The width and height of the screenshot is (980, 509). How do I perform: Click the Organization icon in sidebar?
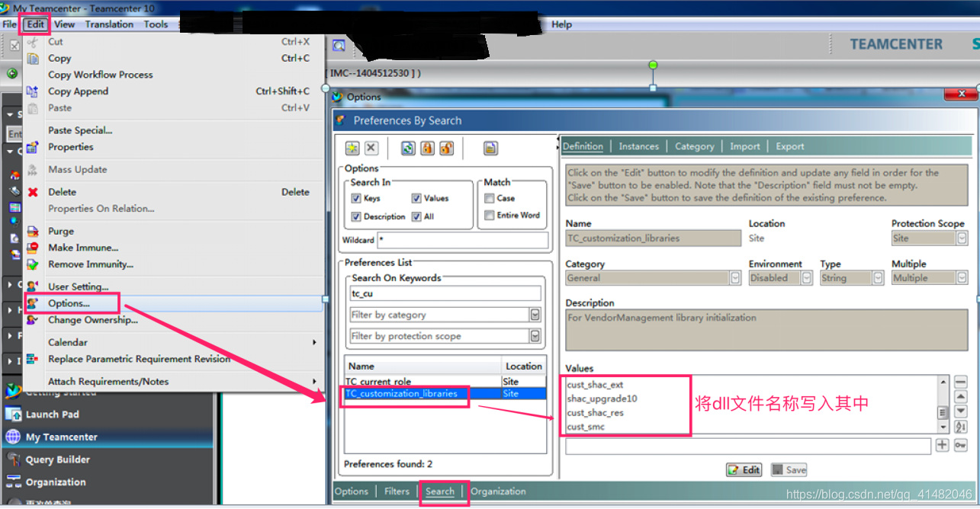(x=13, y=482)
